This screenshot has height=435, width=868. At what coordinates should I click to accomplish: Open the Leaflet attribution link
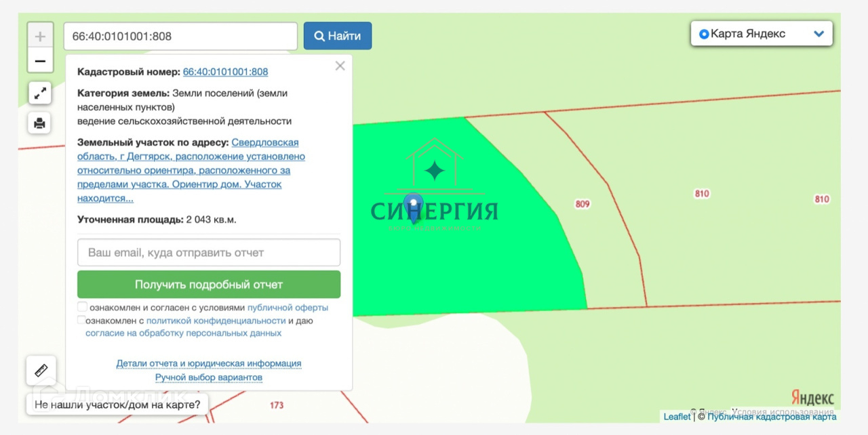click(x=677, y=417)
